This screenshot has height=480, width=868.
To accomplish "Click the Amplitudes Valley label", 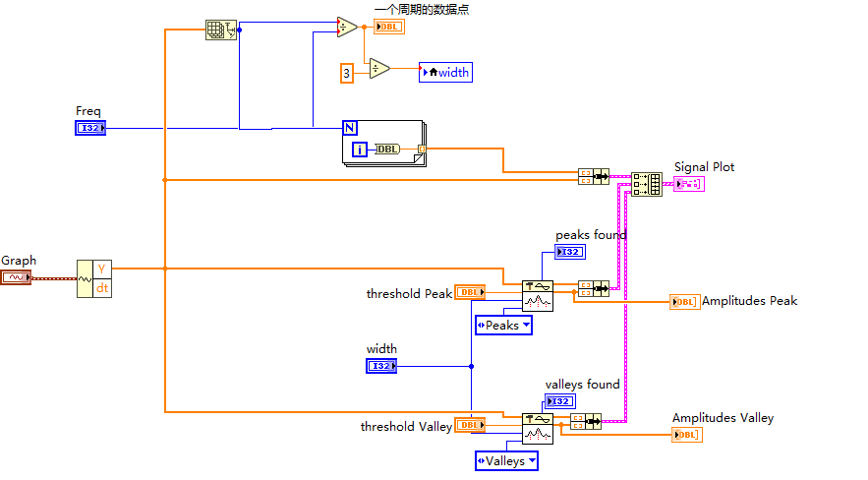I will tap(723, 417).
